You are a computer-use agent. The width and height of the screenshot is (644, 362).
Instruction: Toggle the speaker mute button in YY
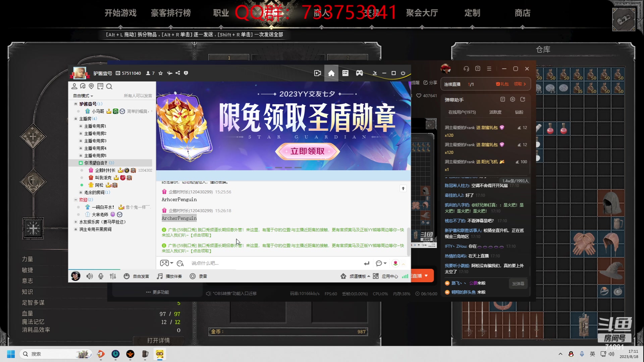coord(90,276)
